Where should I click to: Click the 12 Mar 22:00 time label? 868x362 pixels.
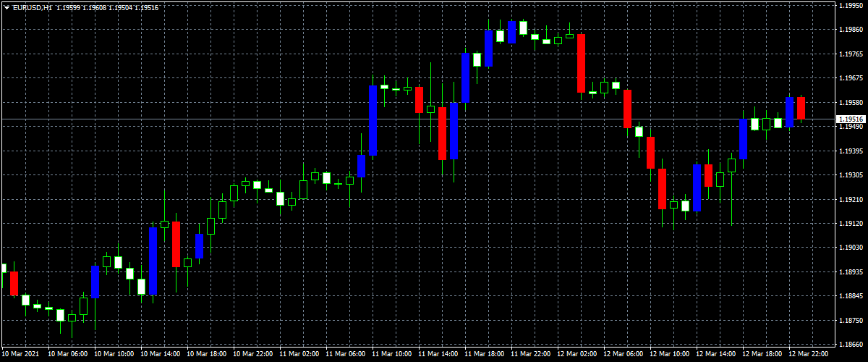point(810,355)
